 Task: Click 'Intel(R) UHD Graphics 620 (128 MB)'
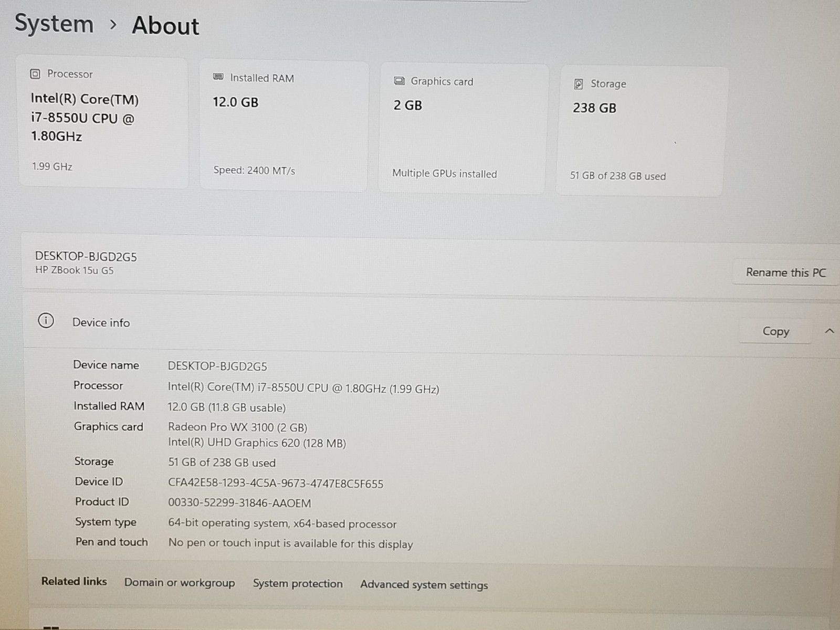[x=257, y=443]
